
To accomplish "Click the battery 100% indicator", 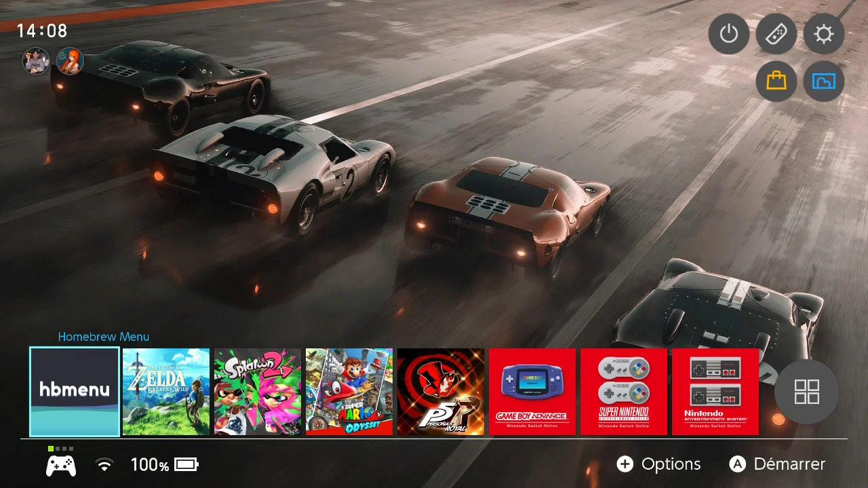I will point(164,464).
